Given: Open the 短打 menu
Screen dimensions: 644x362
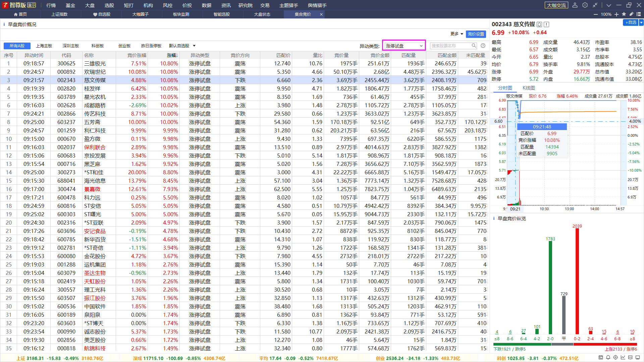Looking at the screenshot, I should tap(129, 5).
